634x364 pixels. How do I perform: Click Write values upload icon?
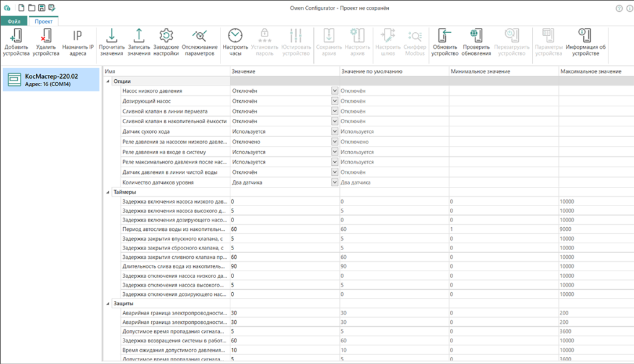coord(139,35)
